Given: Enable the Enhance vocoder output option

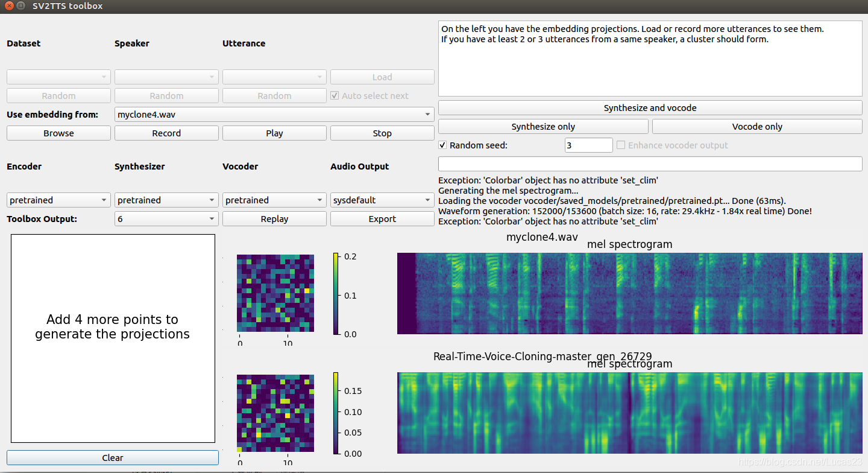Looking at the screenshot, I should coord(620,145).
